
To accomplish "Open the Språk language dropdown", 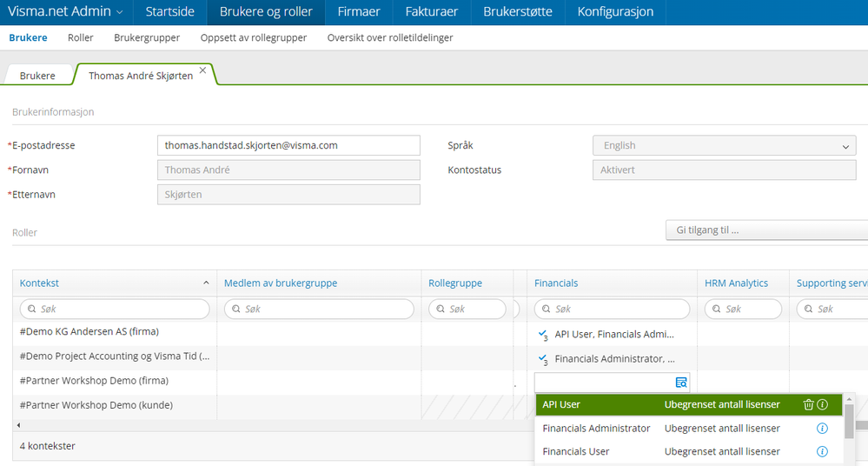I will click(x=724, y=146).
